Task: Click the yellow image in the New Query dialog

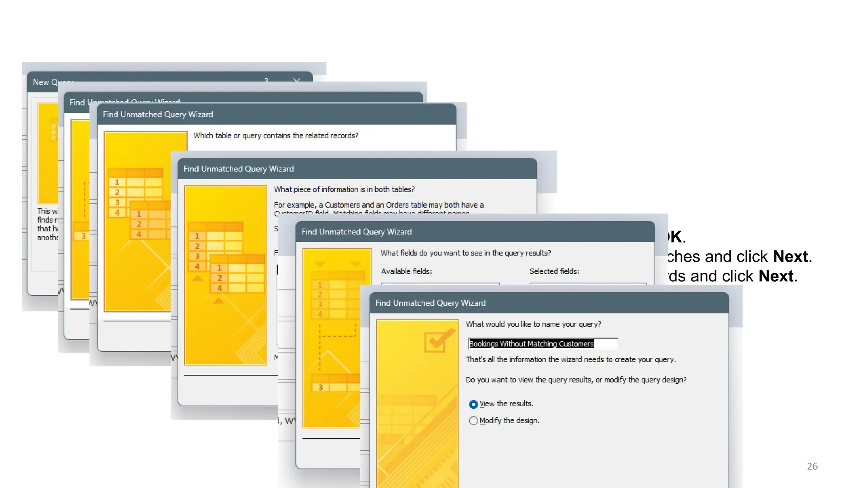Action: pos(47,153)
